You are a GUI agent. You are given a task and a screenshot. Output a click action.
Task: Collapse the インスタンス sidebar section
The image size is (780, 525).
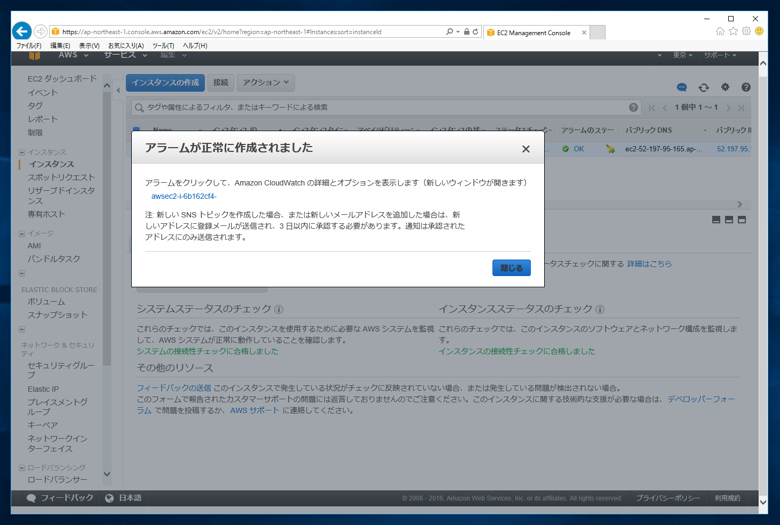(x=21, y=152)
